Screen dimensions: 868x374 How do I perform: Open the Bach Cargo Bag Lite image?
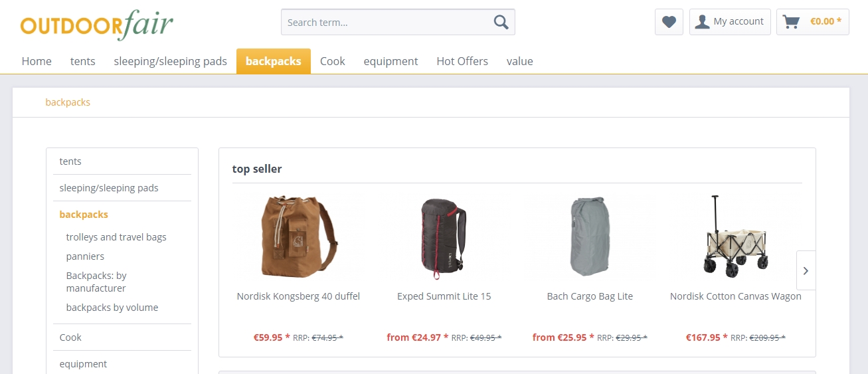[590, 236]
